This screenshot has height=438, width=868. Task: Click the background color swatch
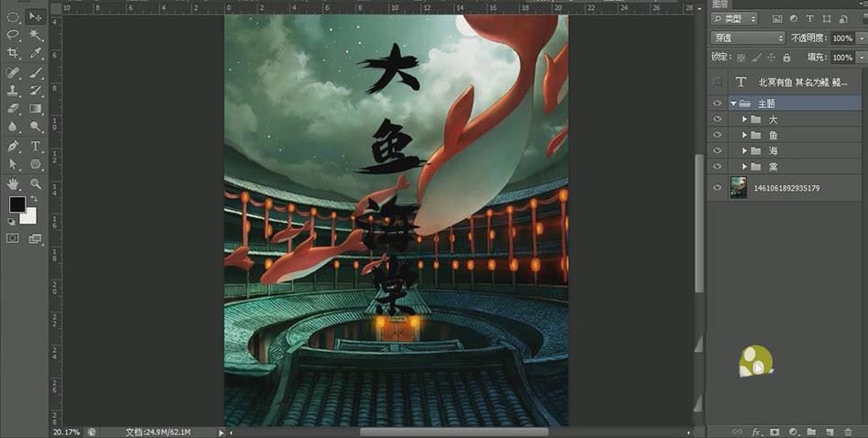coord(28,216)
